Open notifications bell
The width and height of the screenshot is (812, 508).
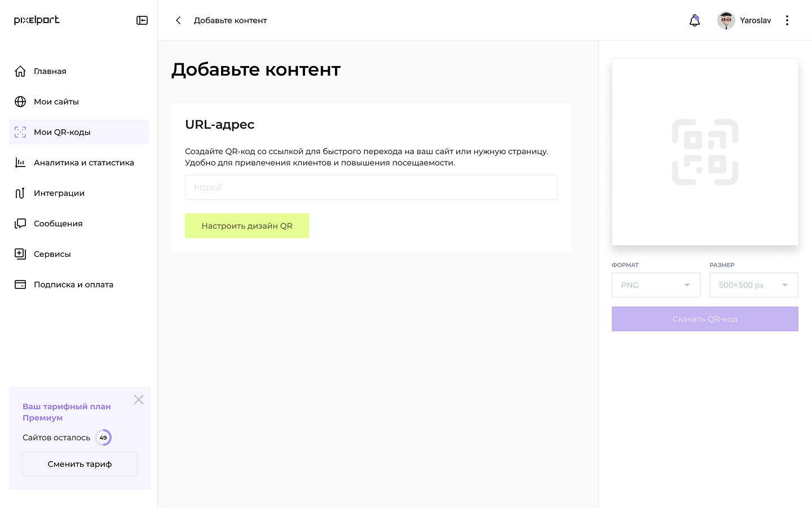click(695, 20)
